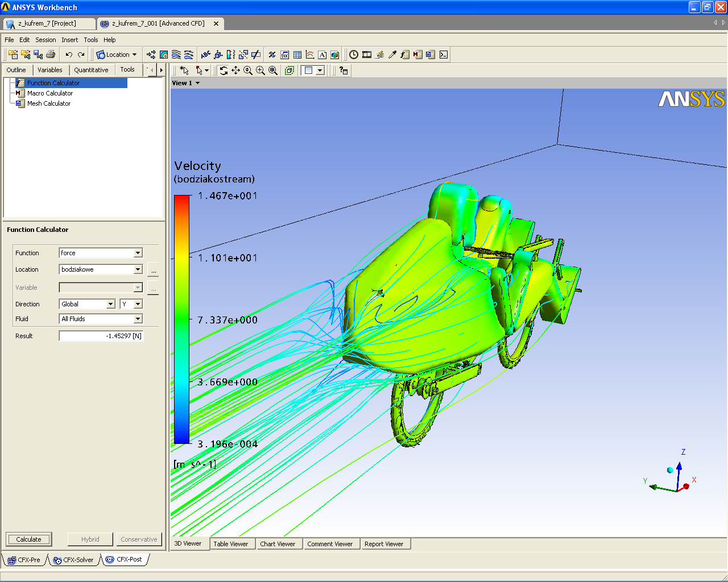728x582 pixels.
Task: Open the Timestep Selector clock icon
Action: click(x=354, y=55)
